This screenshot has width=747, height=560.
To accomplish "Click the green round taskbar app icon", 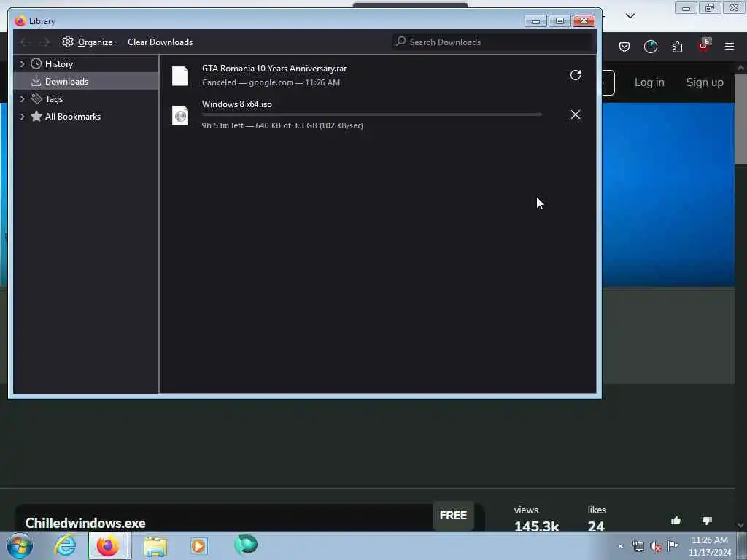I will point(246,544).
